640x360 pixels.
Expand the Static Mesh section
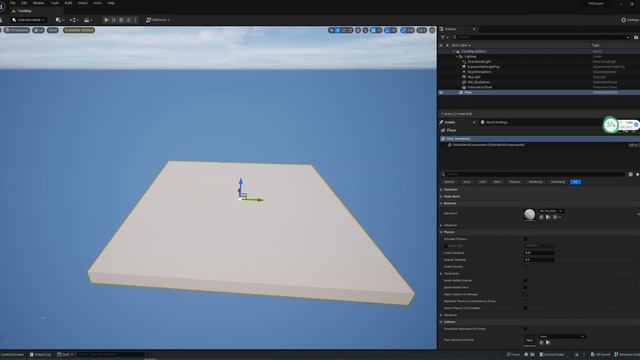point(441,196)
